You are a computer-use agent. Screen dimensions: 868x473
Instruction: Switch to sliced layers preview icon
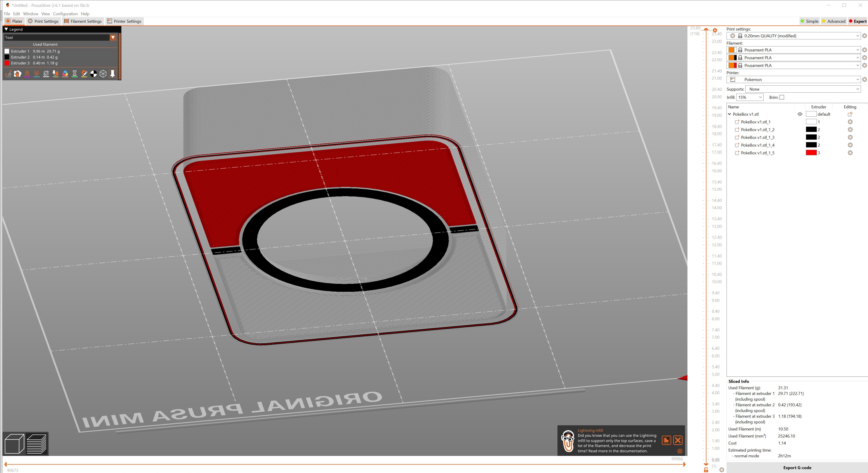click(x=37, y=444)
